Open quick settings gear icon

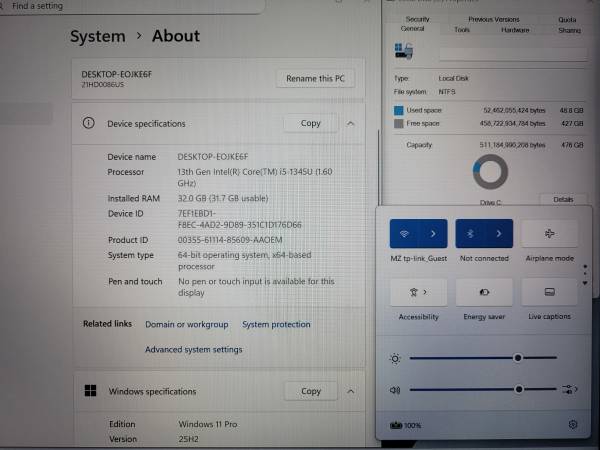[x=573, y=425]
